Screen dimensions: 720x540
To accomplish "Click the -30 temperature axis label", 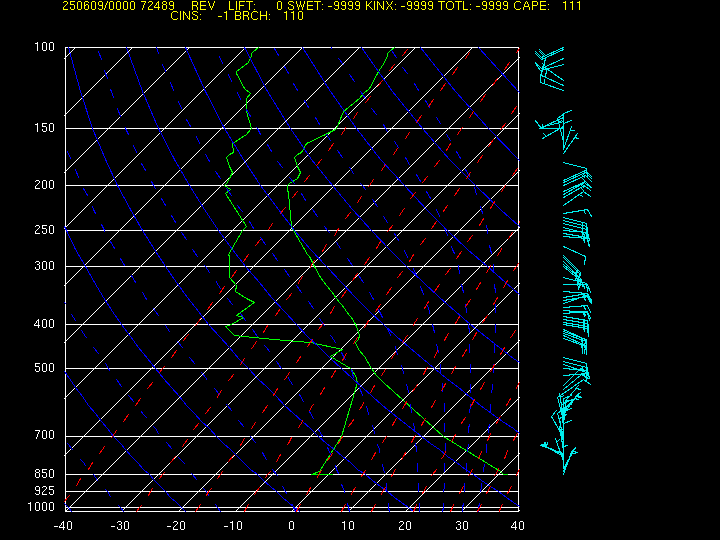I will [120, 526].
